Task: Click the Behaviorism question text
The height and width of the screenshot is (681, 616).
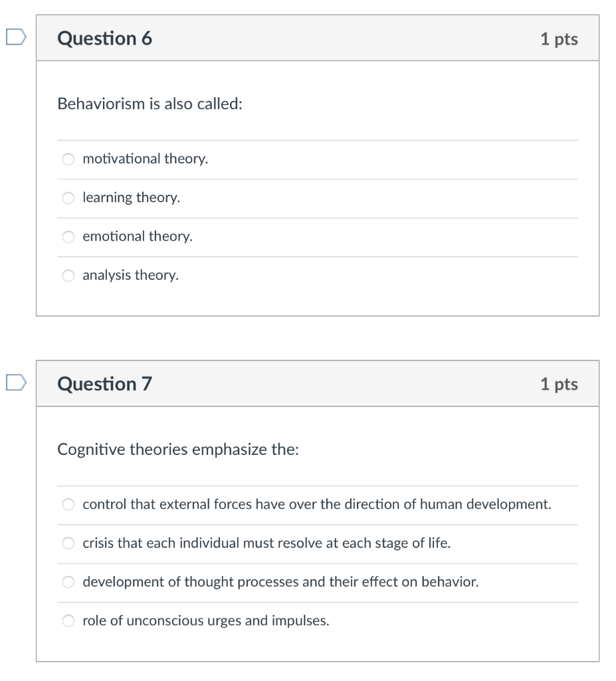Action: pyautogui.click(x=150, y=103)
